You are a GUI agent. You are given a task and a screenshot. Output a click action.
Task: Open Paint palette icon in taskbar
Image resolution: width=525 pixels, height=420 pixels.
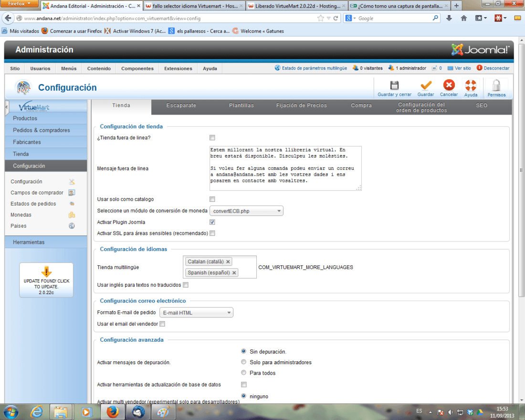point(163,411)
